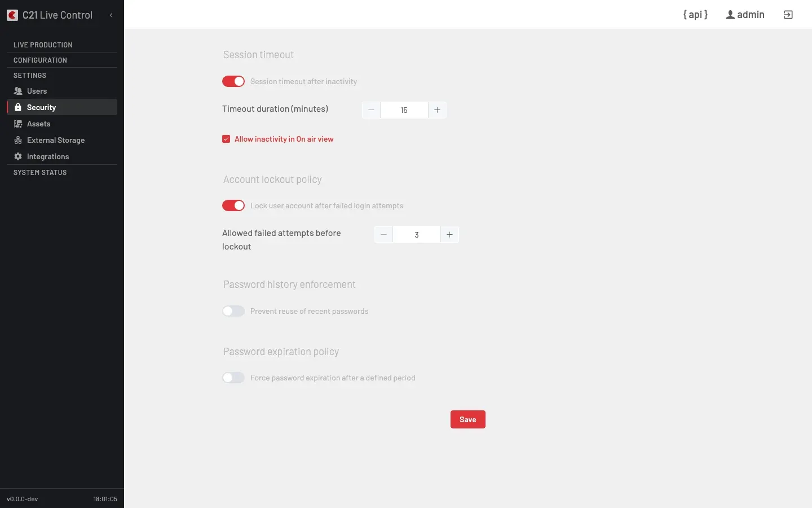Click the Save button

click(x=468, y=419)
